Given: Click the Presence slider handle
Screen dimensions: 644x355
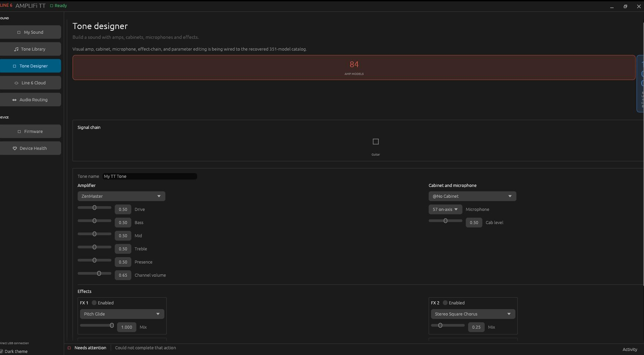Looking at the screenshot, I should [95, 260].
